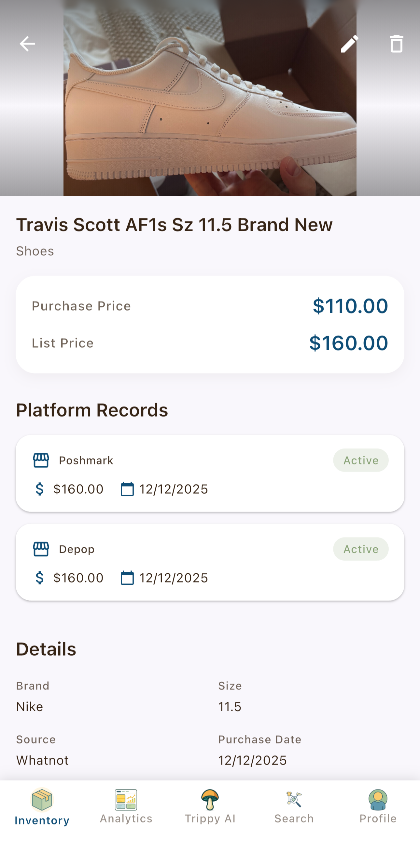Tap the $160.00 list price value
The height and width of the screenshot is (868, 420).
(348, 343)
